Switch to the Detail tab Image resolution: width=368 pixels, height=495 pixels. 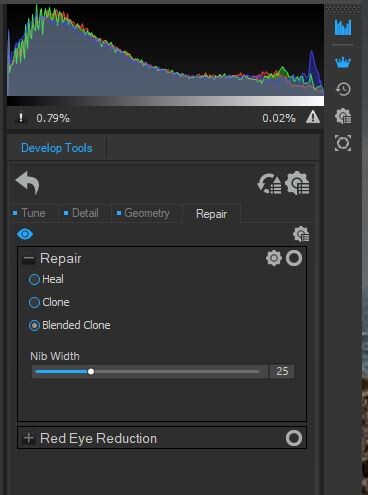click(x=85, y=213)
